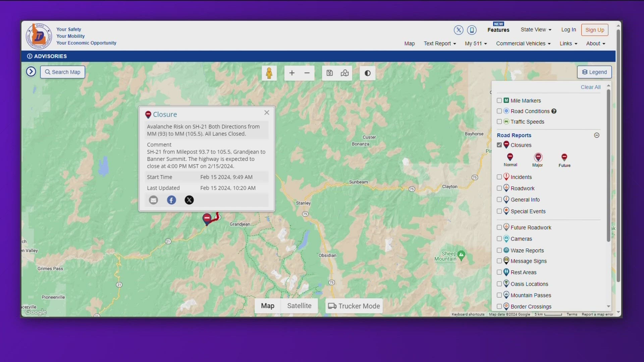Click the share/layers map icon
Viewport: 644px width, 362px height.
point(344,73)
